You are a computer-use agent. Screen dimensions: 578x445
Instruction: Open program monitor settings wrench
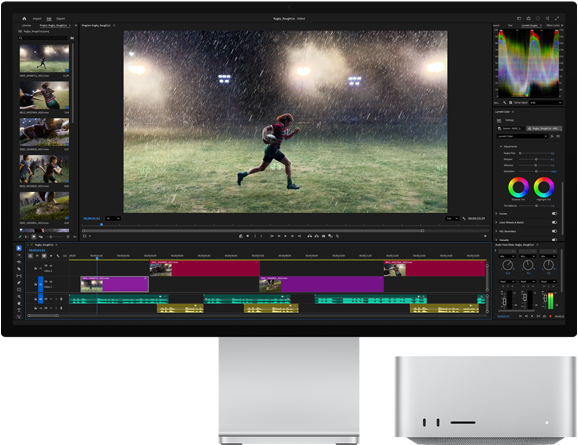(x=464, y=218)
